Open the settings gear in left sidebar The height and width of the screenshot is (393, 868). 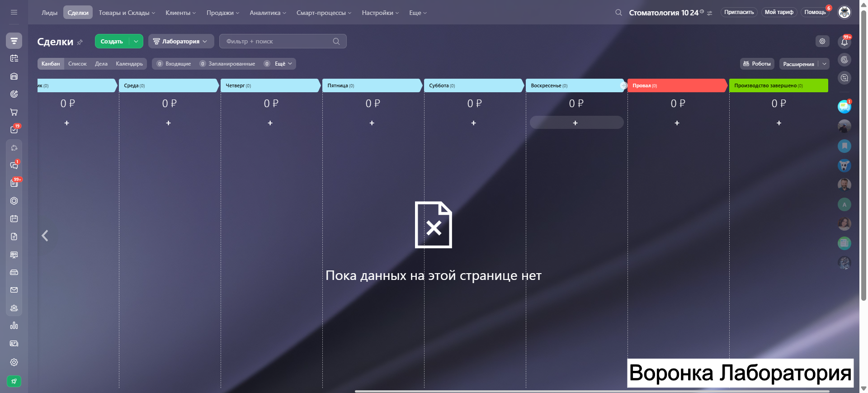pos(14,362)
